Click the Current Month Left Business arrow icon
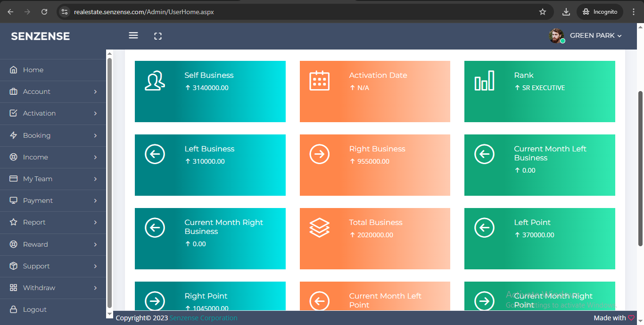Screen dimensions: 644x325 click(x=484, y=154)
